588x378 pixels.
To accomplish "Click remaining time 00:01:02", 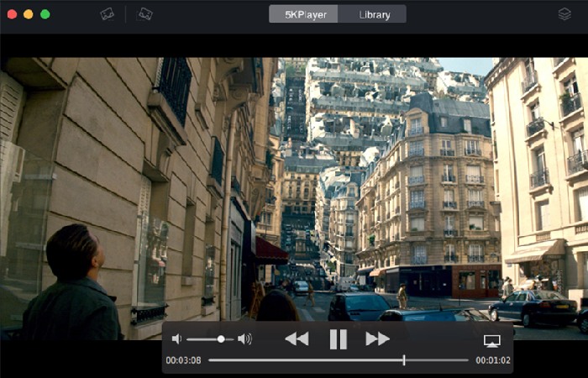I will pos(493,360).
